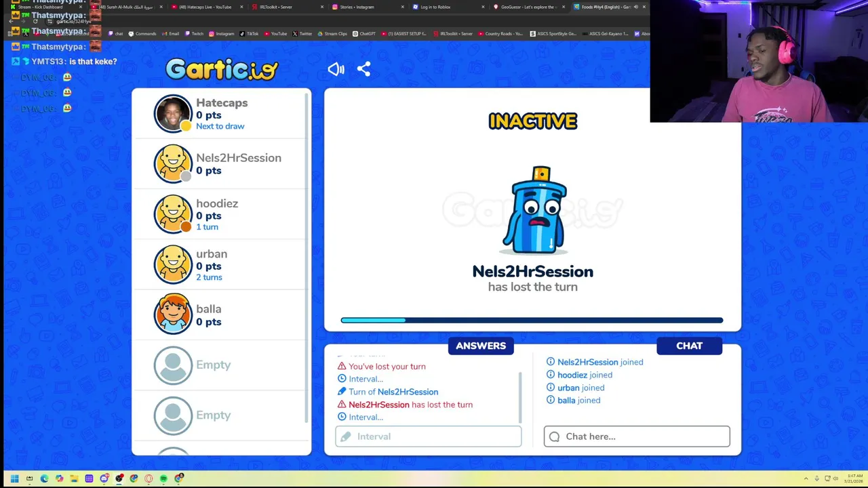Image resolution: width=868 pixels, height=488 pixels.
Task: Click Nels2HrSession player avatar
Action: click(173, 163)
